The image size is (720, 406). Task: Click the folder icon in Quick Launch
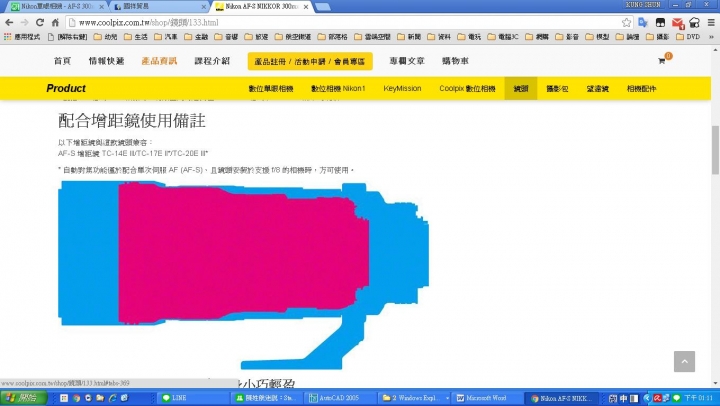point(100,398)
